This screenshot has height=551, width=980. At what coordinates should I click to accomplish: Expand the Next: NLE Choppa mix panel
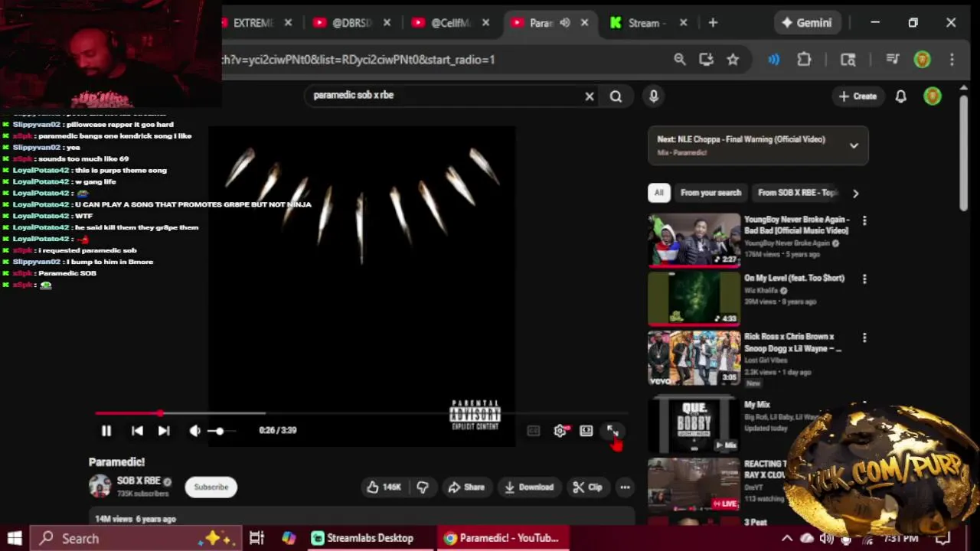click(x=854, y=145)
